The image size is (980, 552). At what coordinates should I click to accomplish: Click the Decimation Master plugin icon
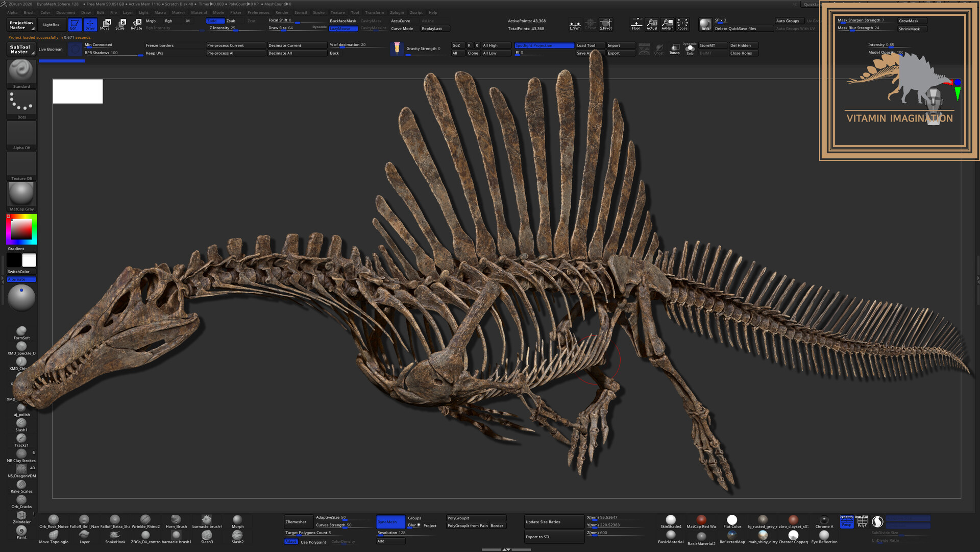[397, 49]
